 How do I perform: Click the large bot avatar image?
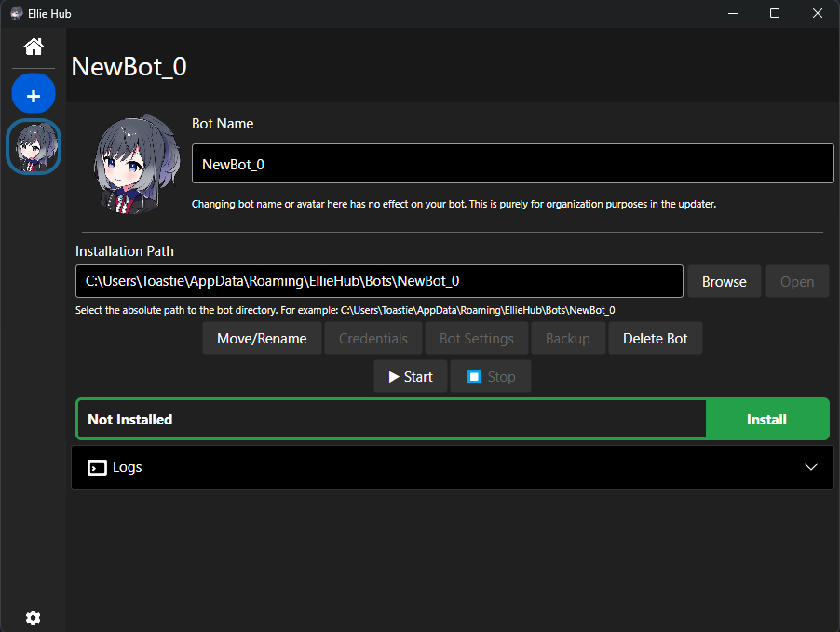(x=137, y=164)
